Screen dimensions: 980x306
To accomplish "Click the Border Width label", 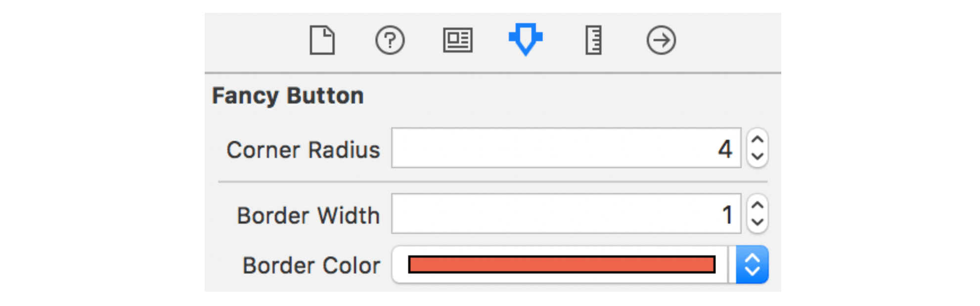I will pos(310,215).
